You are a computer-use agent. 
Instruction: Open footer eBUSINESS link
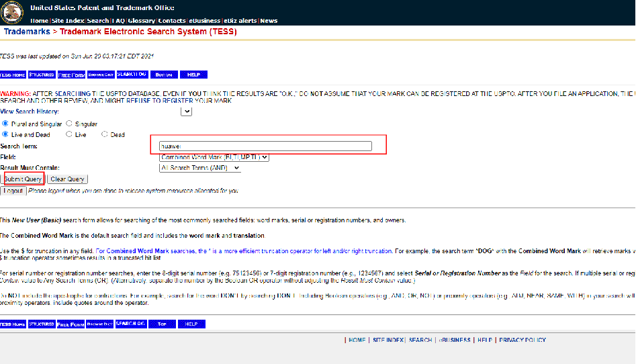pos(455,340)
